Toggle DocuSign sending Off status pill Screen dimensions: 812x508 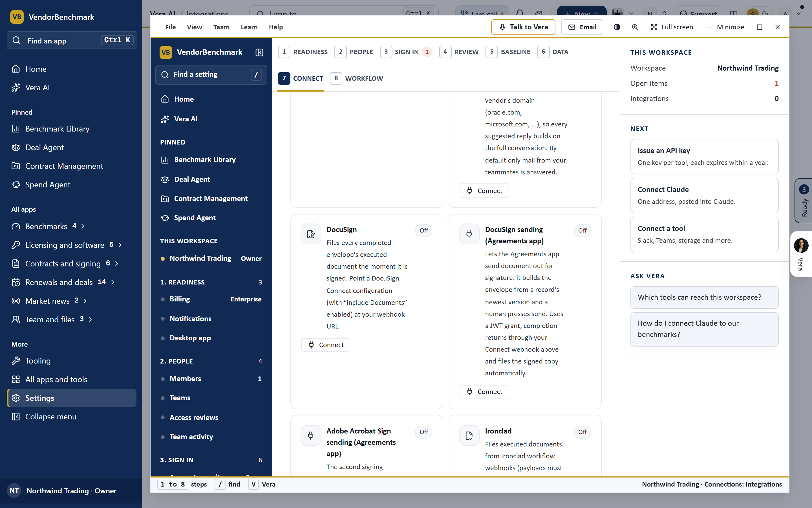coord(582,231)
